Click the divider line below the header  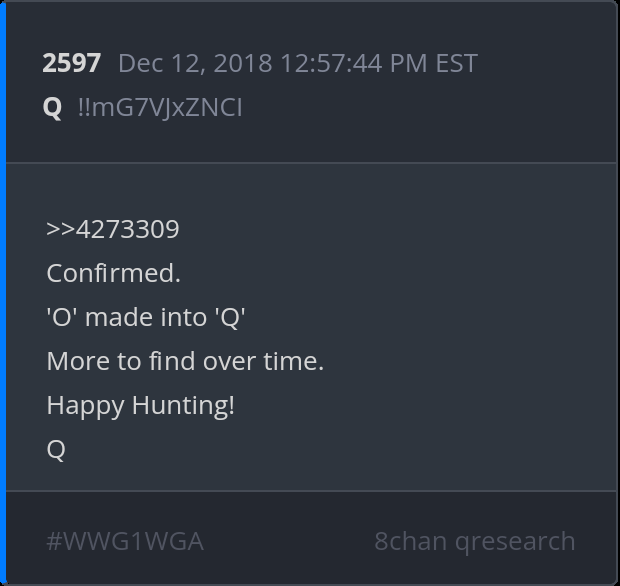tap(310, 162)
